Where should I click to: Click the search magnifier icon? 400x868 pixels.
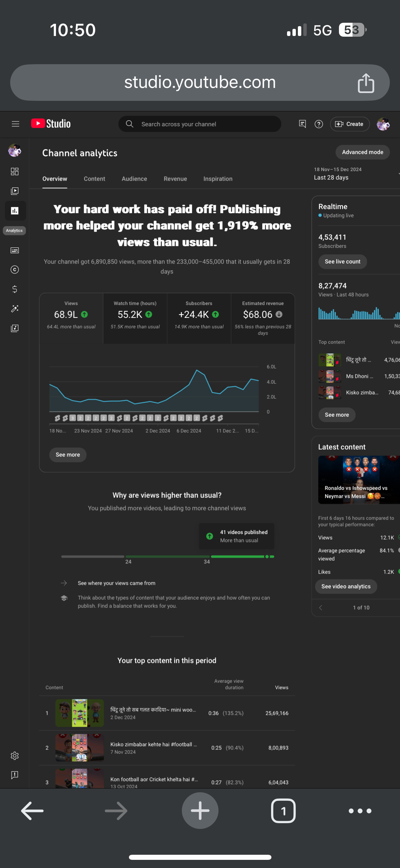(x=130, y=124)
